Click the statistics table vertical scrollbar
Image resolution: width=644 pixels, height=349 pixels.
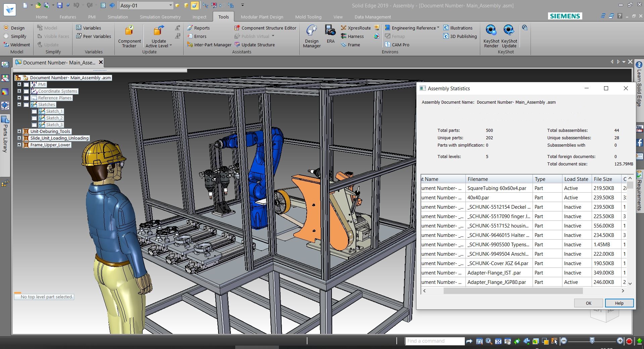pyautogui.click(x=630, y=185)
